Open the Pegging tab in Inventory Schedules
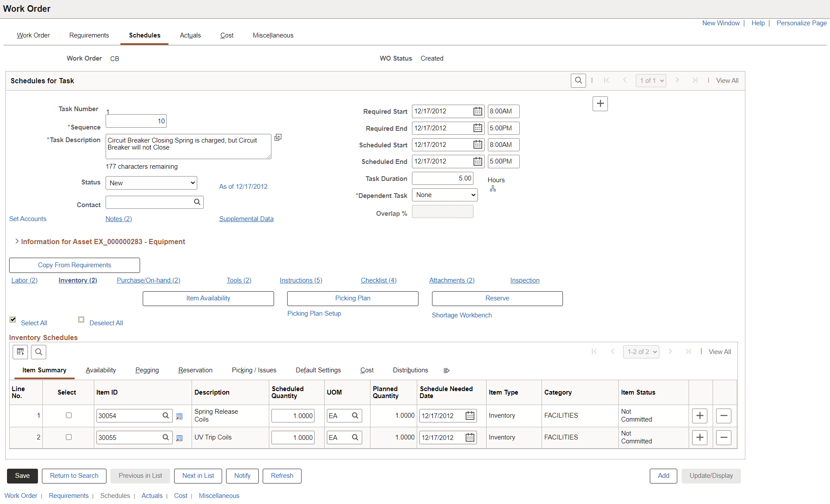The height and width of the screenshot is (504, 830). pyautogui.click(x=147, y=370)
